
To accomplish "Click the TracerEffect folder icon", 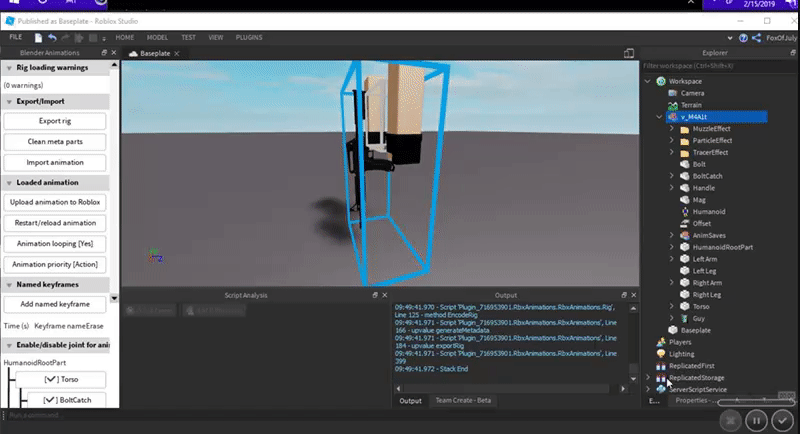I will click(x=685, y=152).
